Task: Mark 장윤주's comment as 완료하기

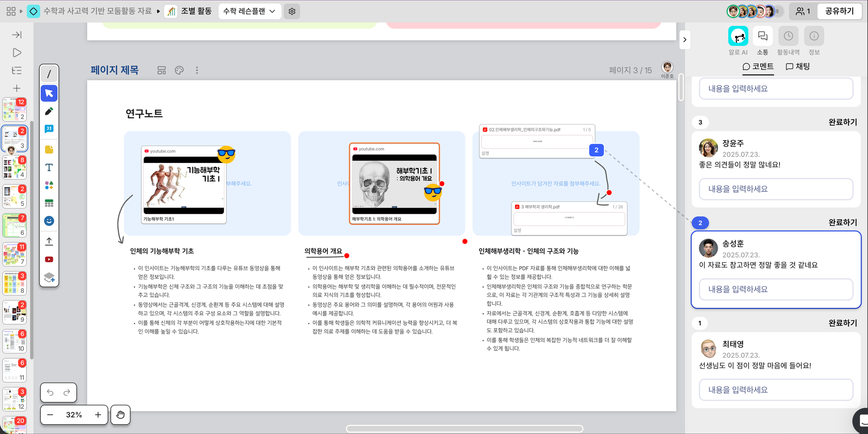Action: point(842,122)
